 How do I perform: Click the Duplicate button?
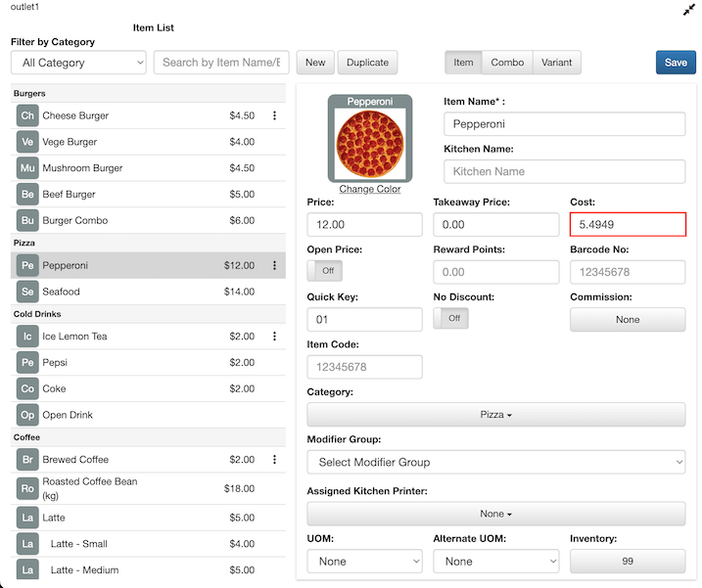(367, 63)
